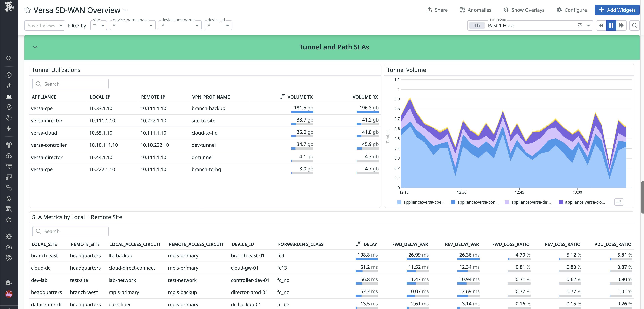644x309 pixels.
Task: Open search from the left sidebar
Action: point(9,58)
